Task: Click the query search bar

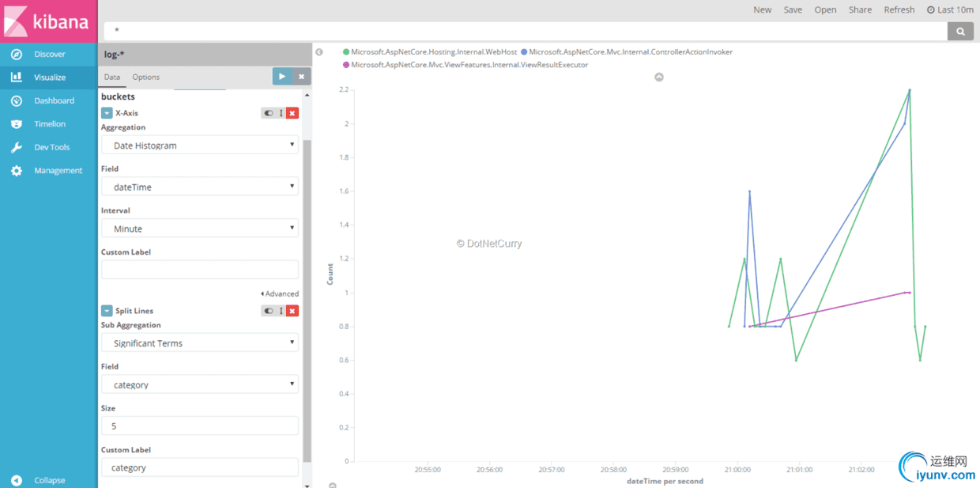Action: [x=526, y=31]
